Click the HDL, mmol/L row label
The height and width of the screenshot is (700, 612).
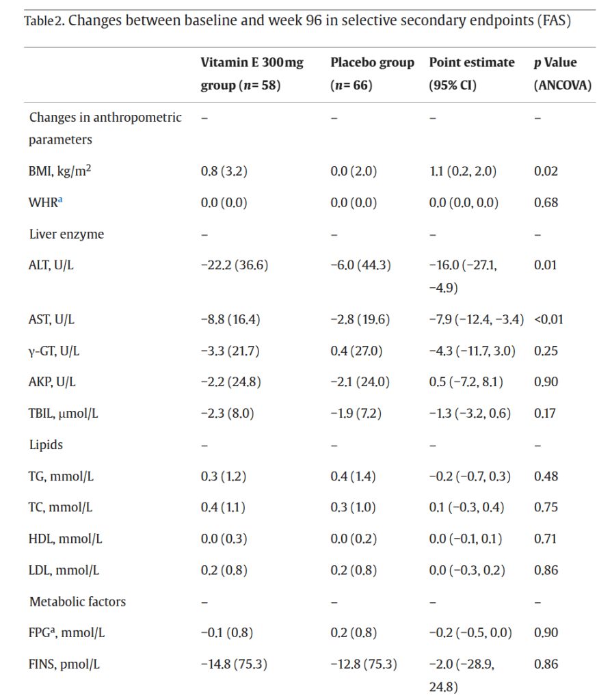66,539
